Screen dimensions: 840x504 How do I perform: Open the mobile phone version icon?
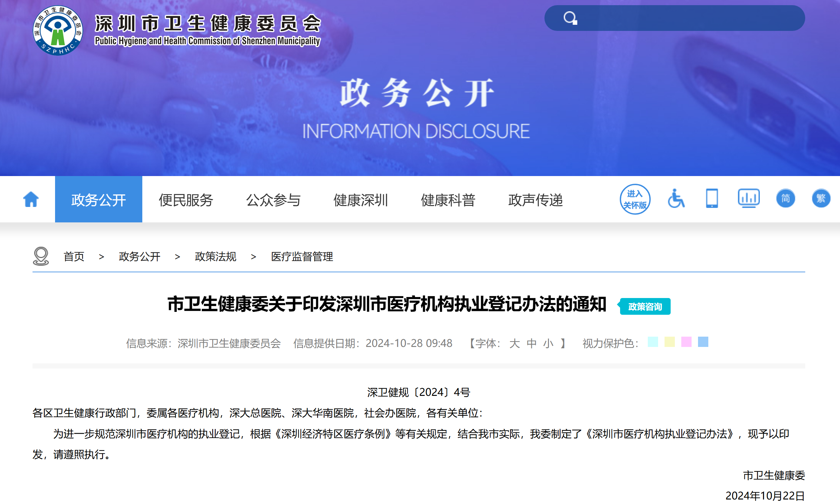(x=712, y=198)
